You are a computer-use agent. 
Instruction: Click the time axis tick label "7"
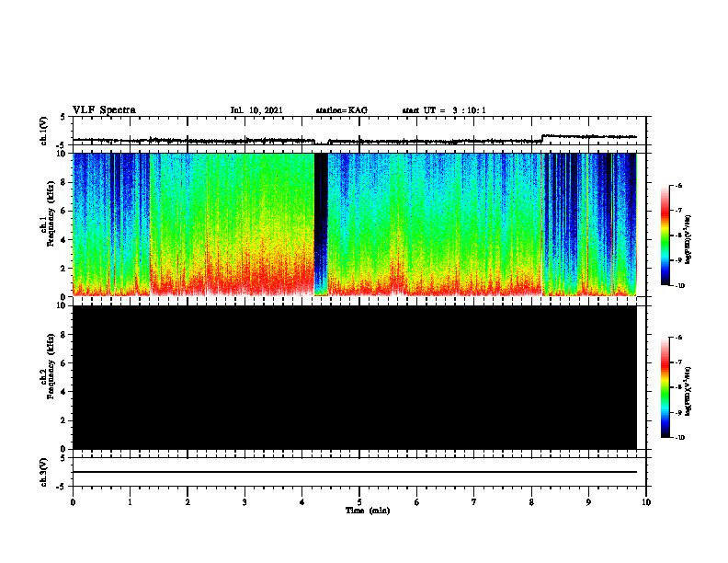pos(474,502)
